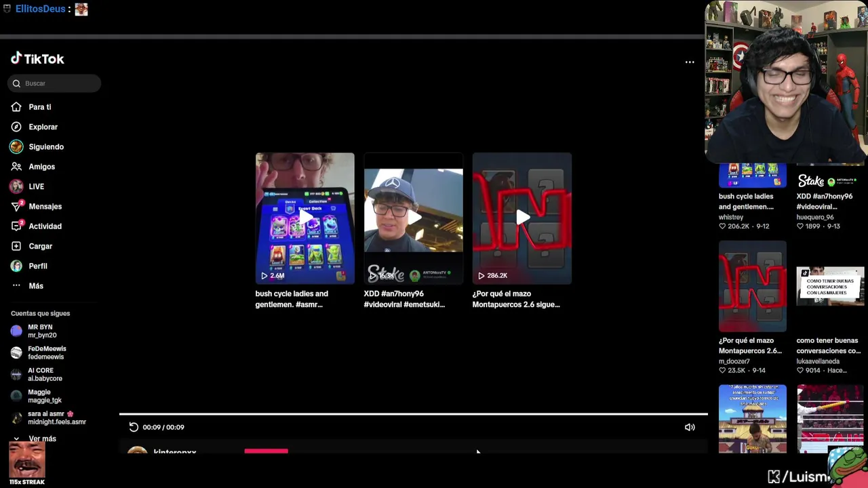Click username lukaavellaneda in the sidebar
868x488 pixels.
click(818, 361)
